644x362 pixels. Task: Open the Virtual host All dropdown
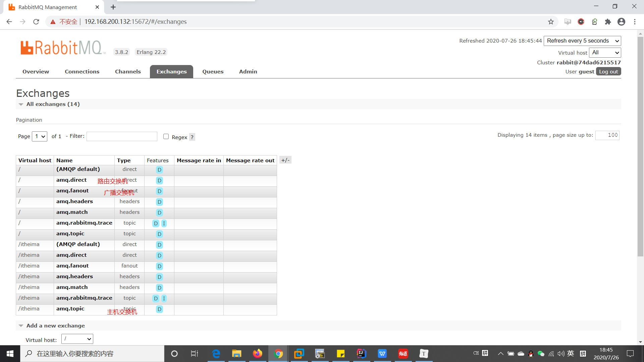pyautogui.click(x=605, y=53)
